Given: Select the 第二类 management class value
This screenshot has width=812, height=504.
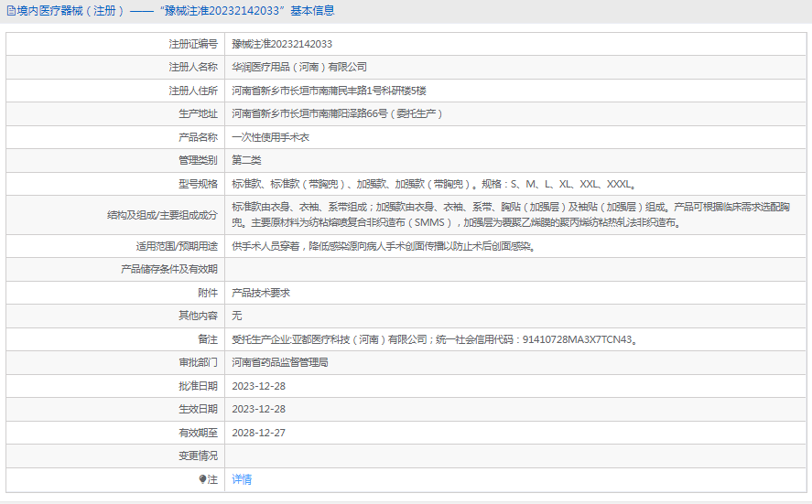Looking at the screenshot, I should 246,160.
